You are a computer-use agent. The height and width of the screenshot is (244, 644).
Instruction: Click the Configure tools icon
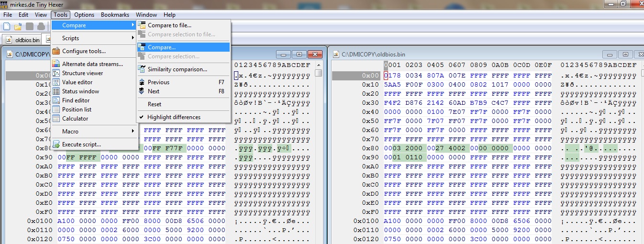coord(56,51)
